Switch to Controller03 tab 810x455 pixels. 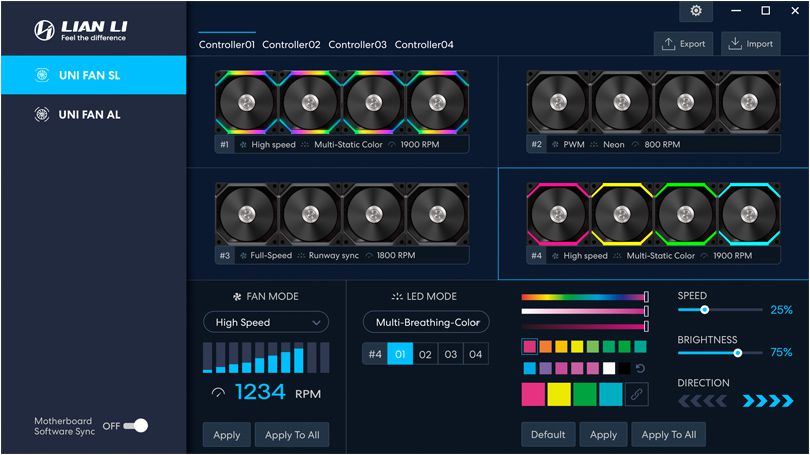[x=357, y=44]
